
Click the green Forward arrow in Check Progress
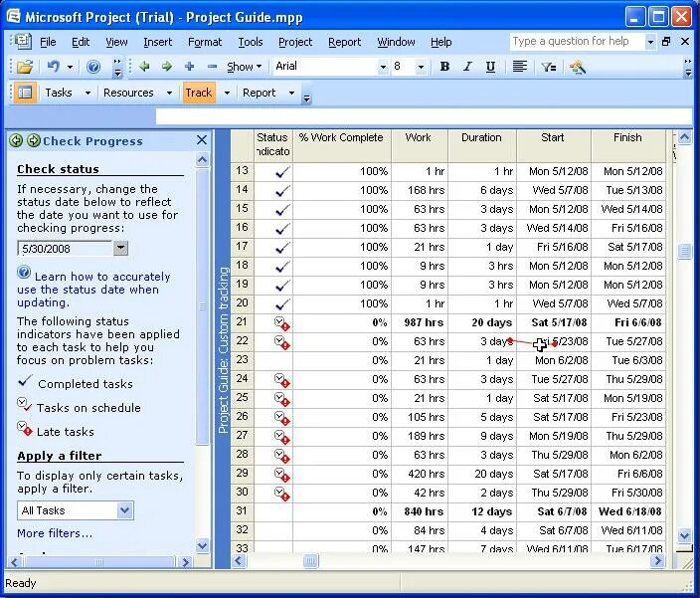34,140
